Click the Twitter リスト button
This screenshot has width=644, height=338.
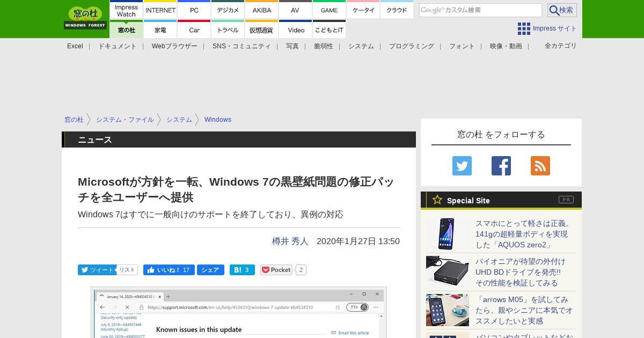pos(127,270)
